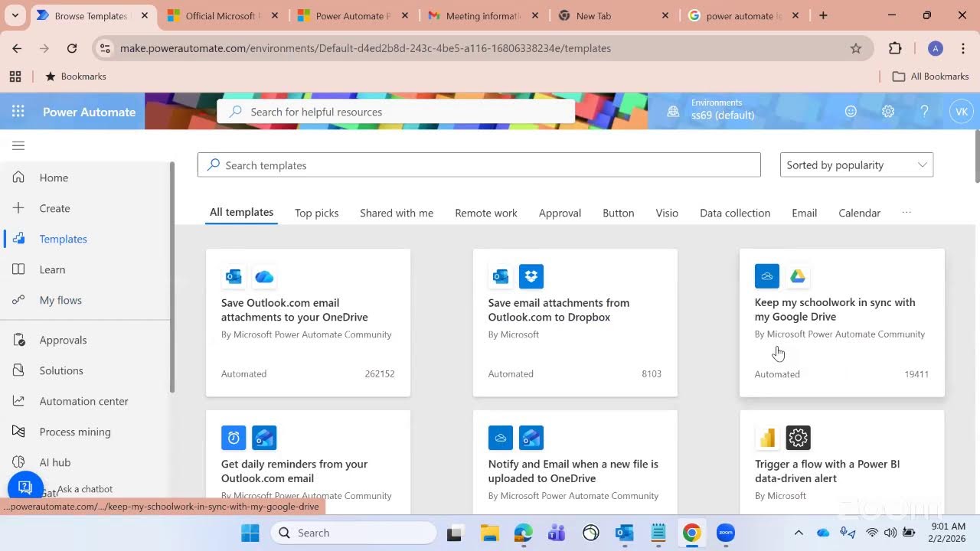Click the Learn book icon in sidebar
This screenshot has width=980, height=551.
(x=19, y=269)
